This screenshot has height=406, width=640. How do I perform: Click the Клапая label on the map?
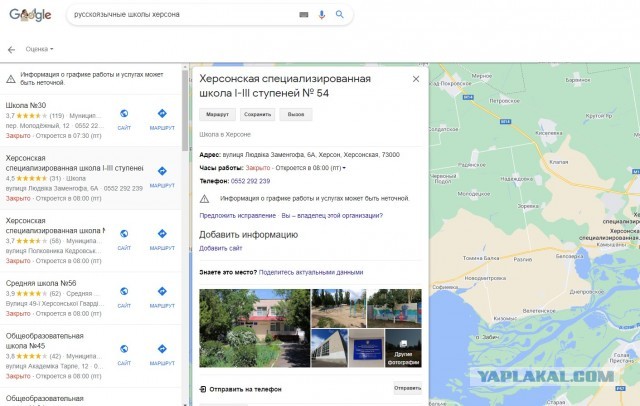[x=559, y=162]
